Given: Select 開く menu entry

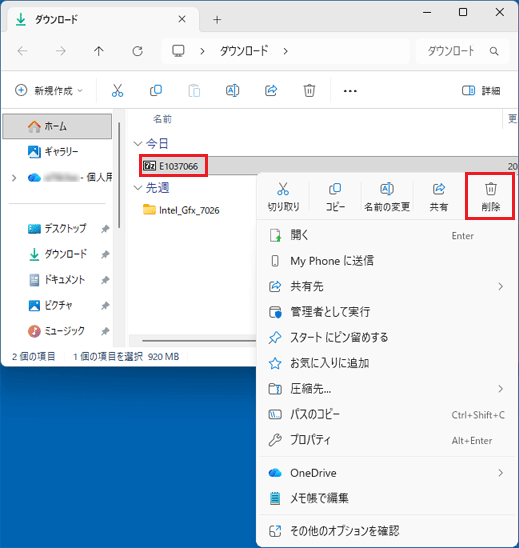Looking at the screenshot, I should coord(387,235).
